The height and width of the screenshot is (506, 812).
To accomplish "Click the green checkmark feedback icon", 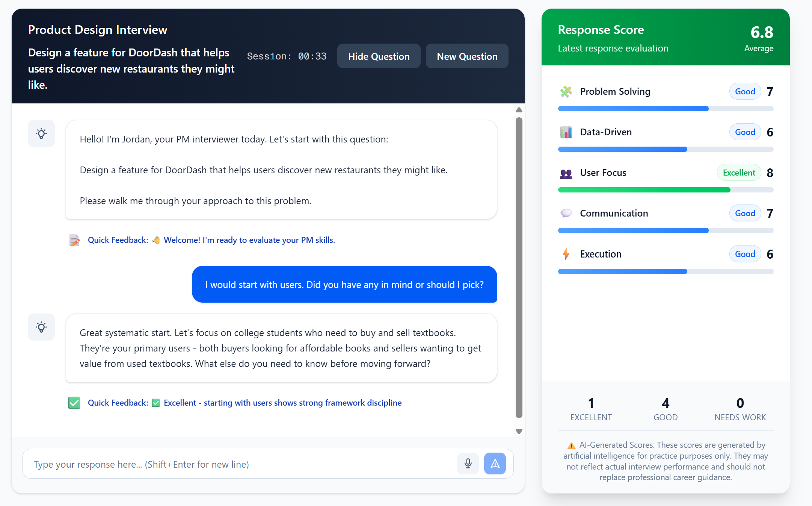I will pyautogui.click(x=74, y=403).
